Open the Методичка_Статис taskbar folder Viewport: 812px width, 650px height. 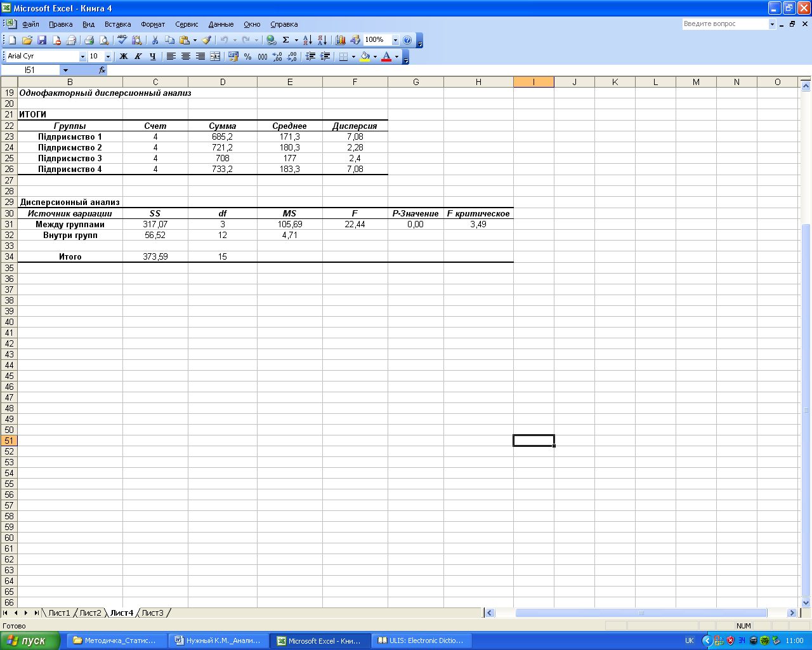click(x=117, y=640)
